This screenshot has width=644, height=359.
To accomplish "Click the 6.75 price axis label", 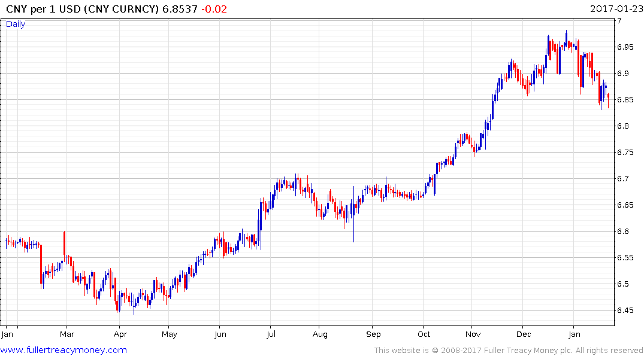I will pyautogui.click(x=625, y=152).
